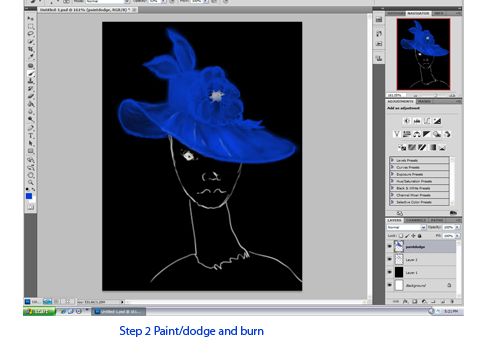The image size is (504, 360).
Task: Select the Lasso tool
Action: (x=30, y=34)
